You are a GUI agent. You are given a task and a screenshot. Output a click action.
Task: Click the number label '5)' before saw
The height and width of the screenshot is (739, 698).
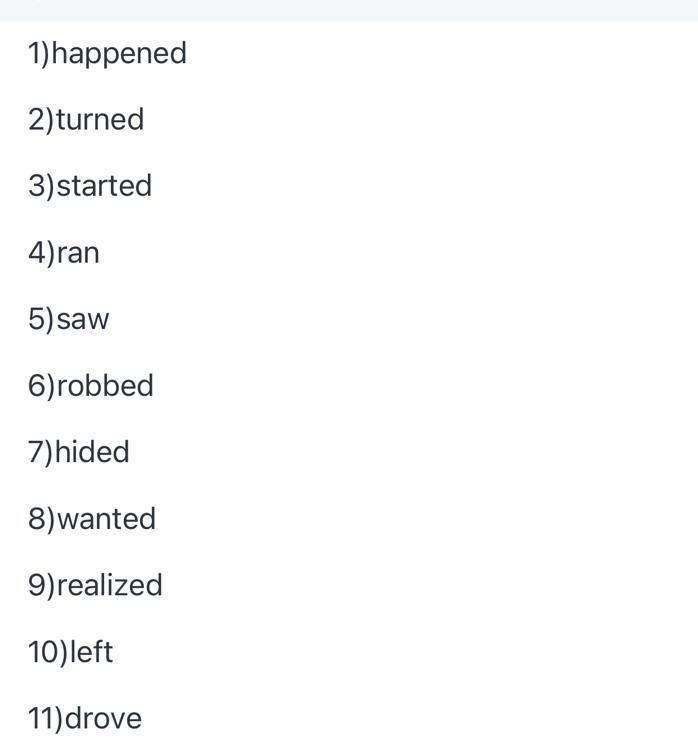coord(41,320)
